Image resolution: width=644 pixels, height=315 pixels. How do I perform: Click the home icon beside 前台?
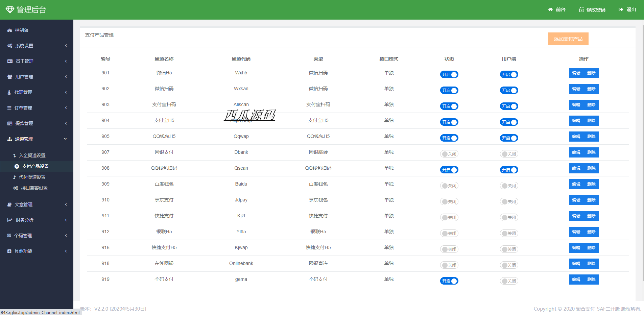pyautogui.click(x=550, y=9)
